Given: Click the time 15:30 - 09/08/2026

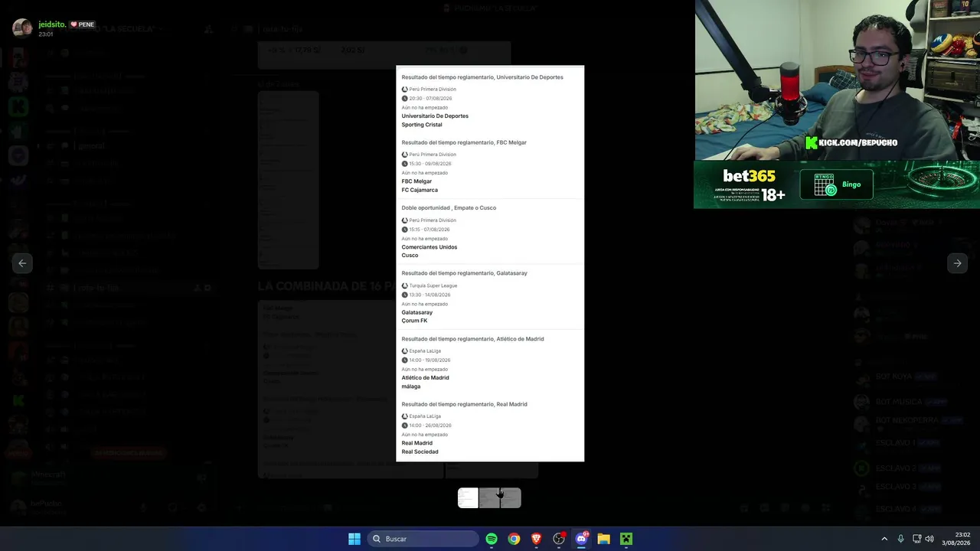Looking at the screenshot, I should coord(430,164).
